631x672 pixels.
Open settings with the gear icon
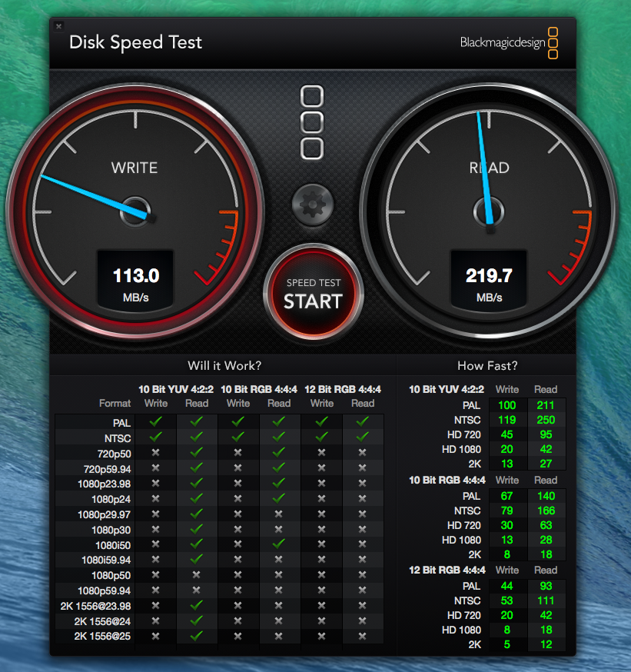click(x=312, y=205)
